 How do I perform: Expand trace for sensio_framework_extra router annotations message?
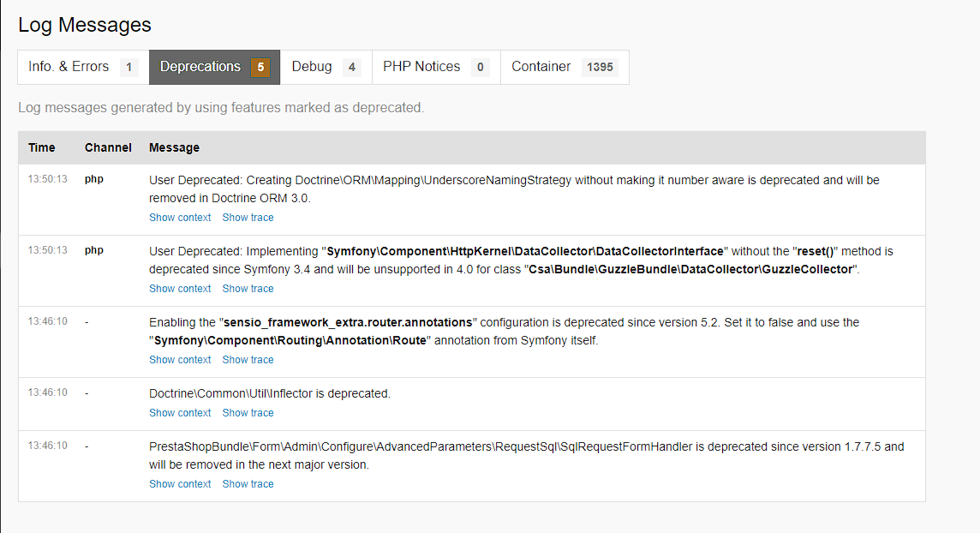click(x=248, y=360)
